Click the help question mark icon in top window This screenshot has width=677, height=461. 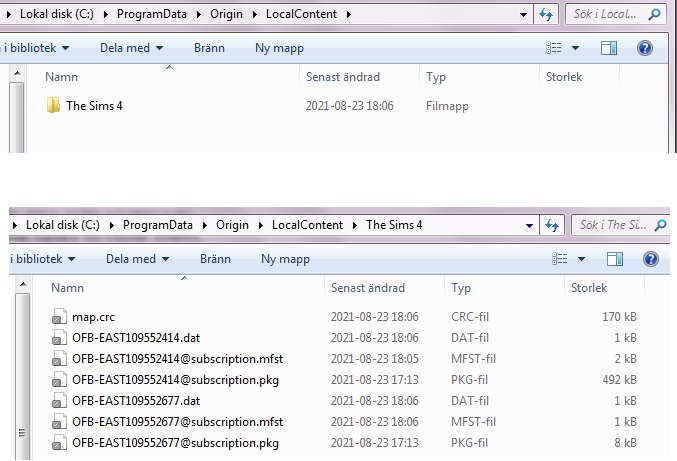645,48
